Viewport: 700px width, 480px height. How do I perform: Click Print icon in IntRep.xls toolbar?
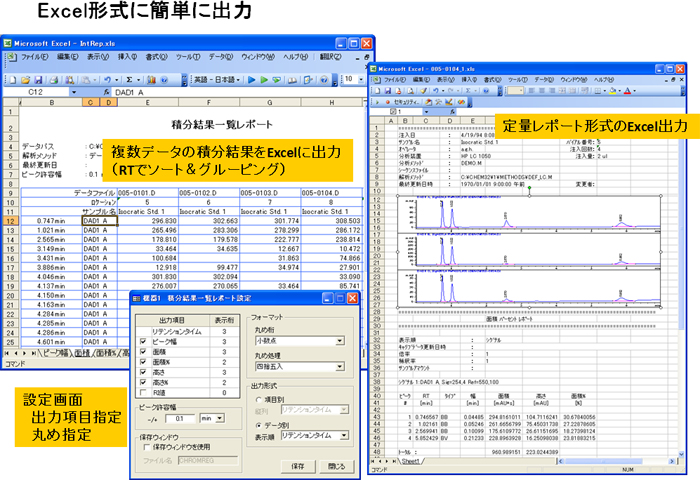(54, 80)
